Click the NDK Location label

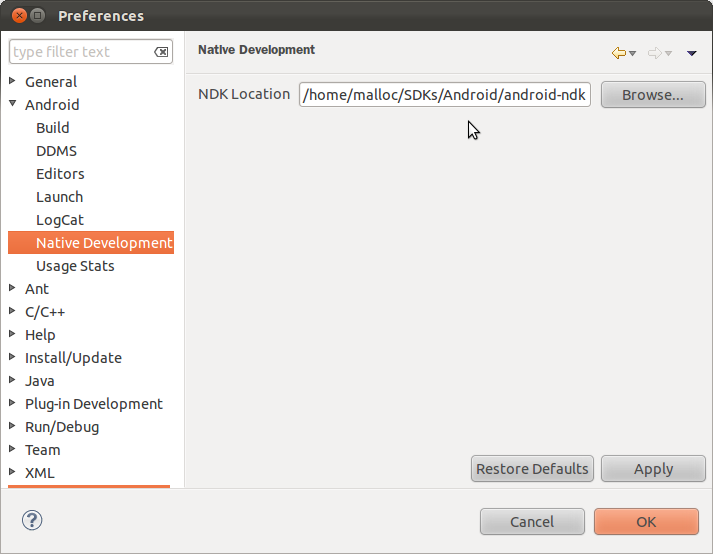[244, 94]
